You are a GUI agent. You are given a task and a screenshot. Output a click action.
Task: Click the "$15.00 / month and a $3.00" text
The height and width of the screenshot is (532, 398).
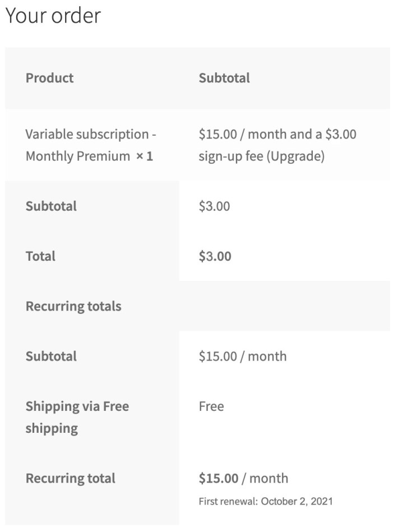pyautogui.click(x=277, y=135)
